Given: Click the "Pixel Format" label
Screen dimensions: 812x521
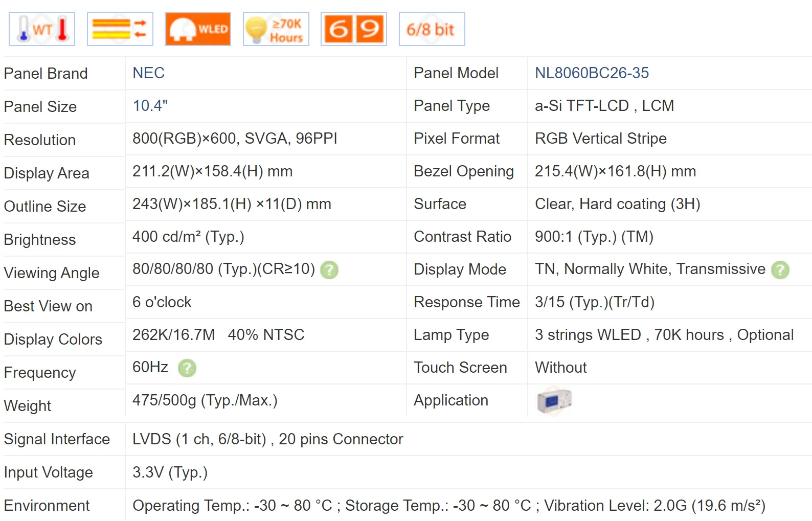Looking at the screenshot, I should (x=456, y=139).
